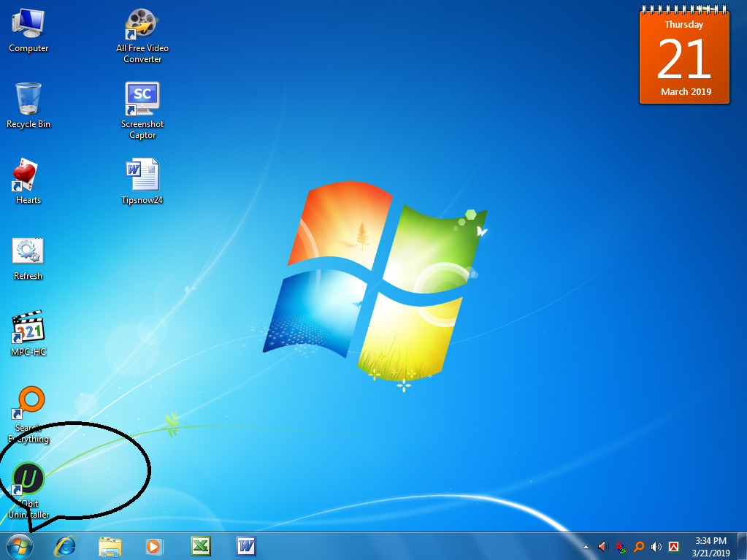Launch IObit Uninstaller shortcut
The width and height of the screenshot is (747, 560).
28,491
